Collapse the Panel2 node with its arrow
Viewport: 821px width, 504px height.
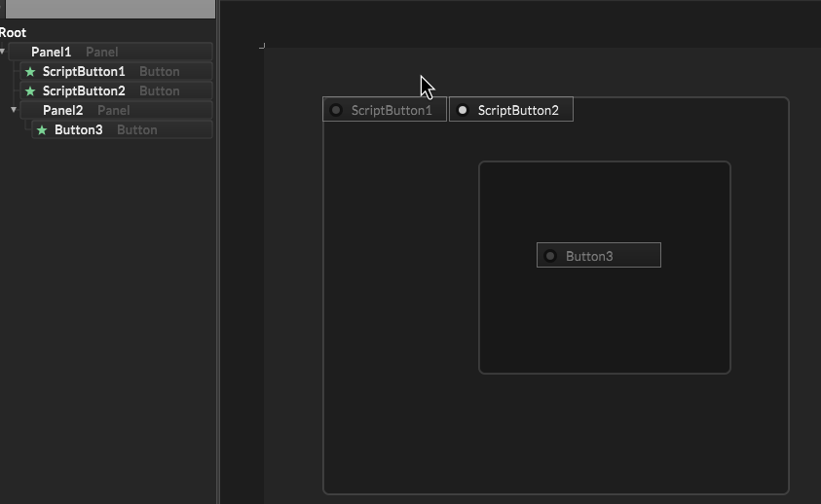[x=15, y=110]
